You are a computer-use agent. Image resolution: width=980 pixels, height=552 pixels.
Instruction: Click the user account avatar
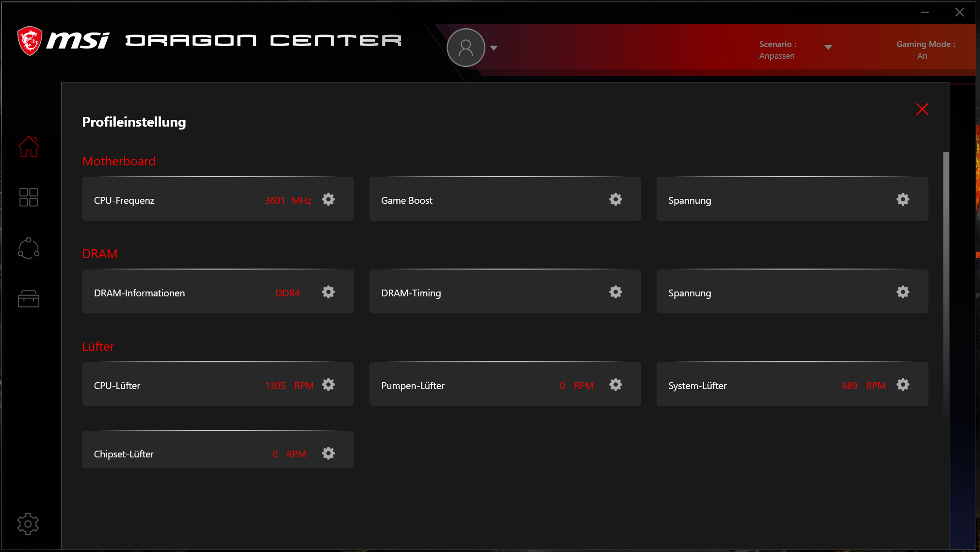tap(466, 48)
